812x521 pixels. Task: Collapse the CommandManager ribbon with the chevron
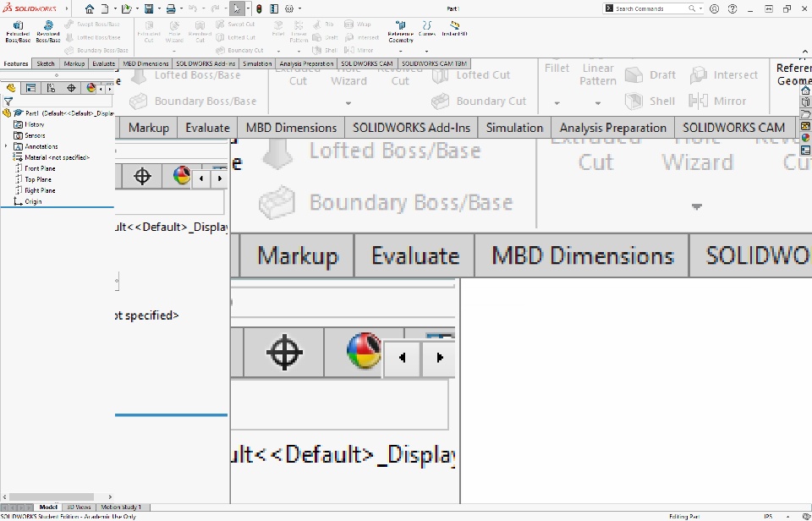[x=804, y=52]
